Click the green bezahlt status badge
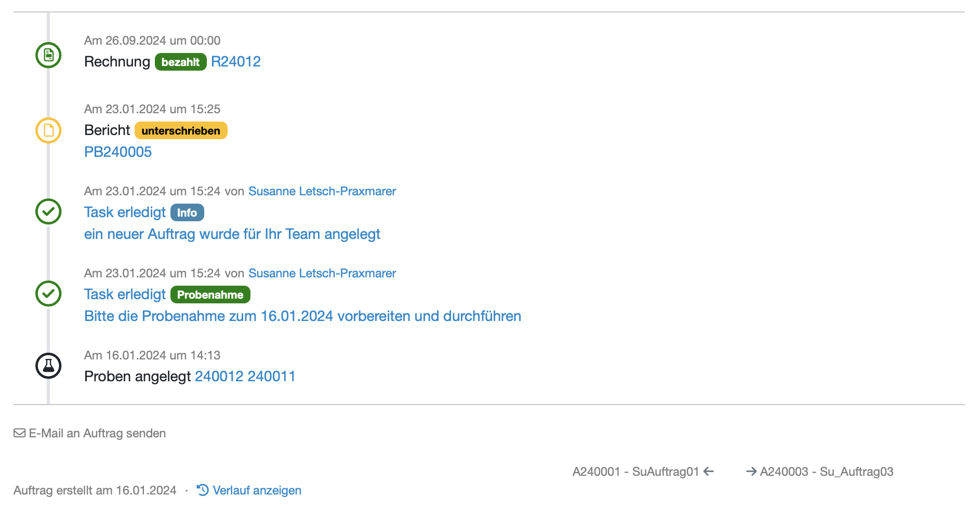The height and width of the screenshot is (508, 980). tap(180, 62)
